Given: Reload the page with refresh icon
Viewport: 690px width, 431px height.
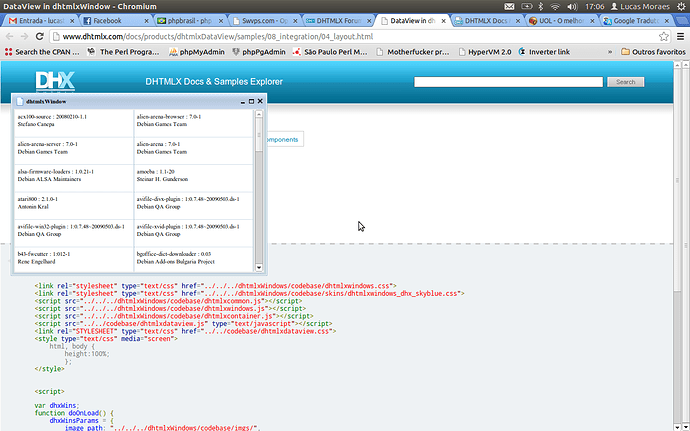Looking at the screenshot, I should click(40, 37).
